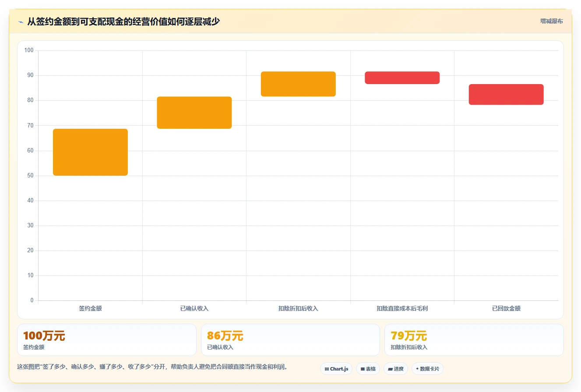Click the red 已回款金额 waterfall bar
This screenshot has width=581, height=392.
506,94
